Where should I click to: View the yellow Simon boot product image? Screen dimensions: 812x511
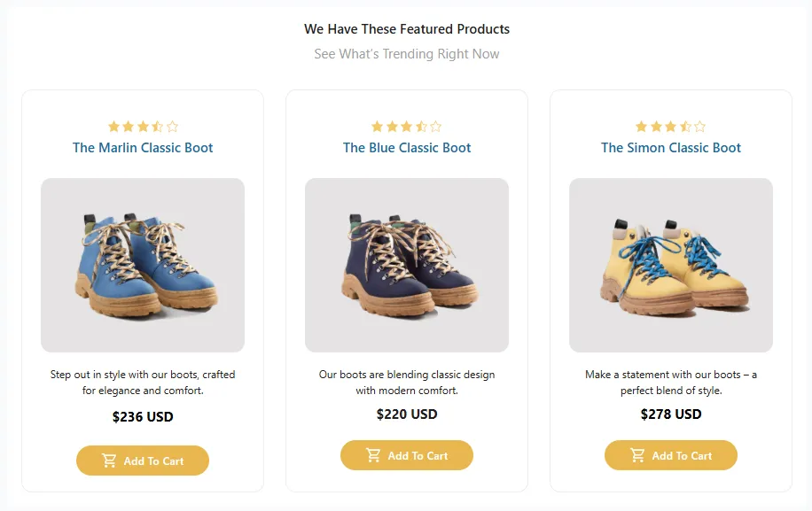click(x=671, y=265)
